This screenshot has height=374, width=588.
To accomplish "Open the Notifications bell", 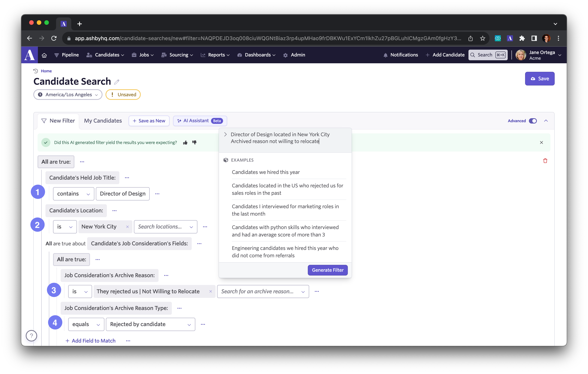I will 400,55.
